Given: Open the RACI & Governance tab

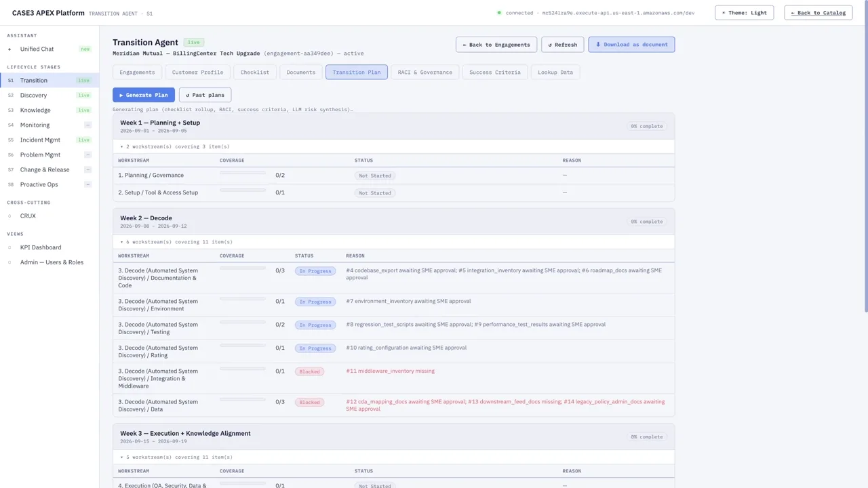Looking at the screenshot, I should coord(425,72).
